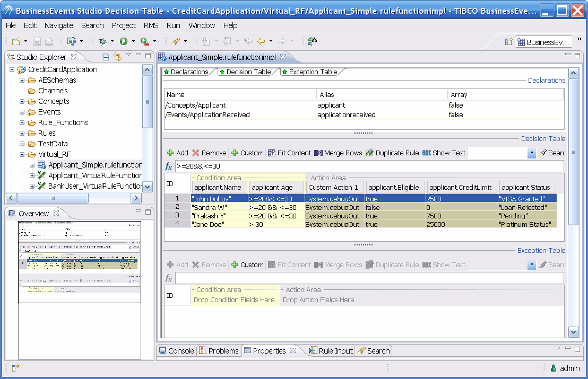Open the Project menu
Image resolution: width=588 pixels, height=379 pixels.
click(124, 25)
